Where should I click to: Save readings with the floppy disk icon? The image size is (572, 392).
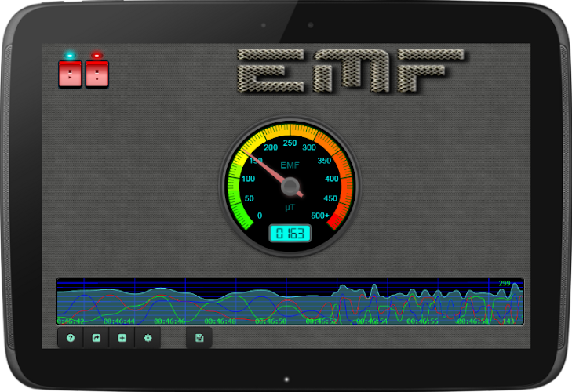pos(199,338)
